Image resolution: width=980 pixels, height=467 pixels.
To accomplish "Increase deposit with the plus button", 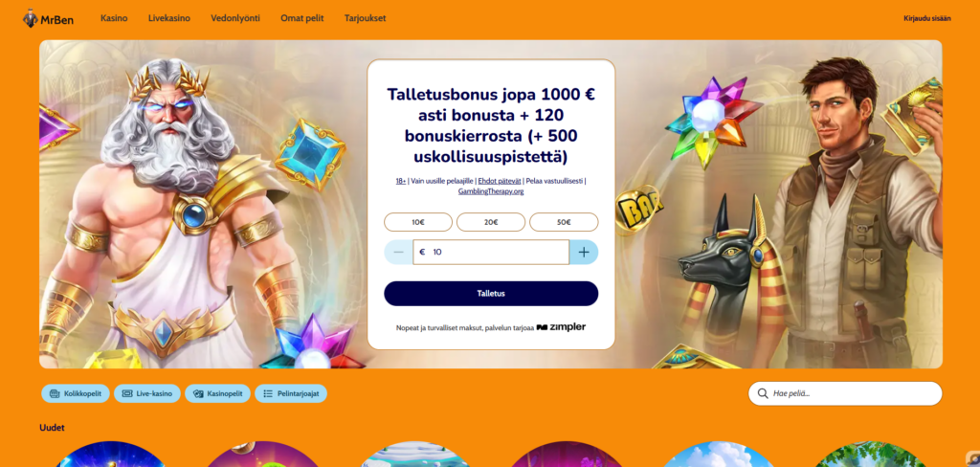I will pyautogui.click(x=584, y=252).
